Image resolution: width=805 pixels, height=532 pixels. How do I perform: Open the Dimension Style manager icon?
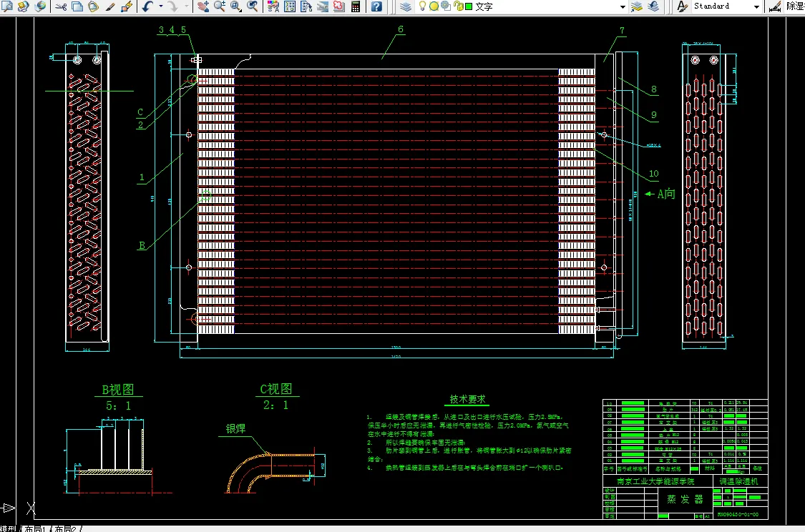tap(774, 6)
